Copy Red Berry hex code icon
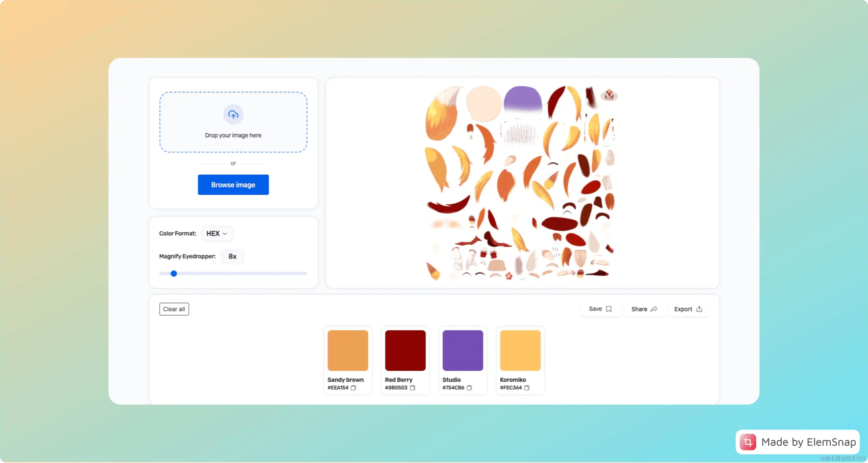Screen dimensions: 868x463 pyautogui.click(x=412, y=388)
